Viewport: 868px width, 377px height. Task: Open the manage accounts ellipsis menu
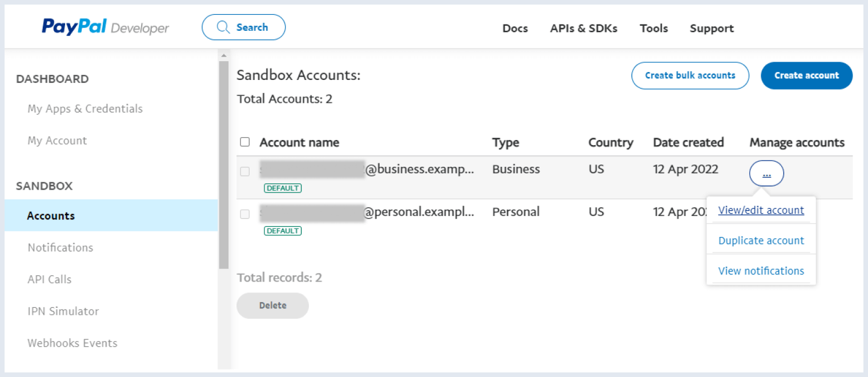pyautogui.click(x=766, y=173)
